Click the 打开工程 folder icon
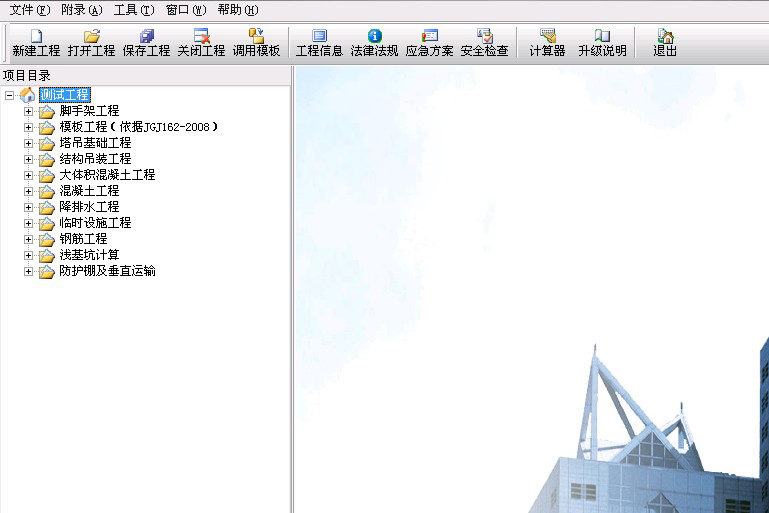This screenshot has width=769, height=513. point(92,36)
